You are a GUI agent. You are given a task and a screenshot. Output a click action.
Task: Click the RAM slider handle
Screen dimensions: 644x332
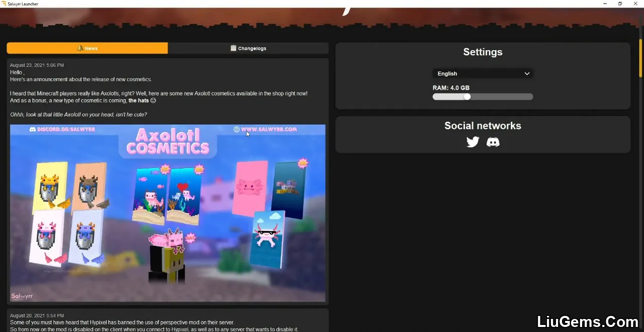tap(467, 97)
